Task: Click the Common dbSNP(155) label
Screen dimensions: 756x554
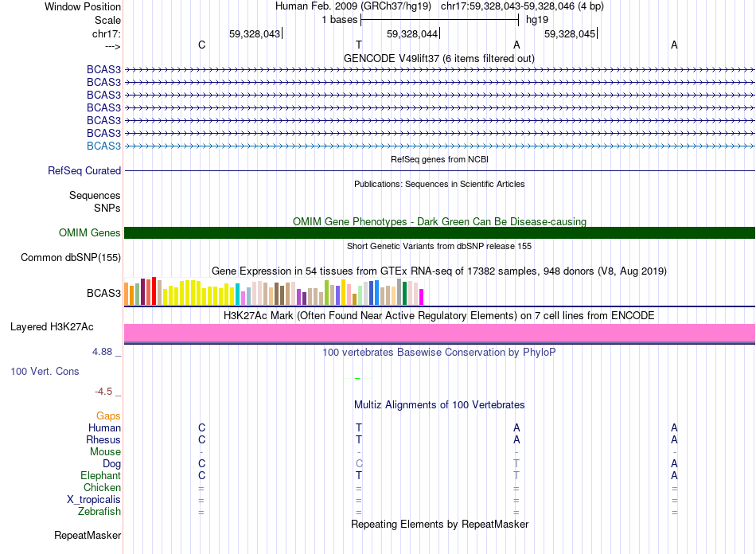Action: coord(71,257)
